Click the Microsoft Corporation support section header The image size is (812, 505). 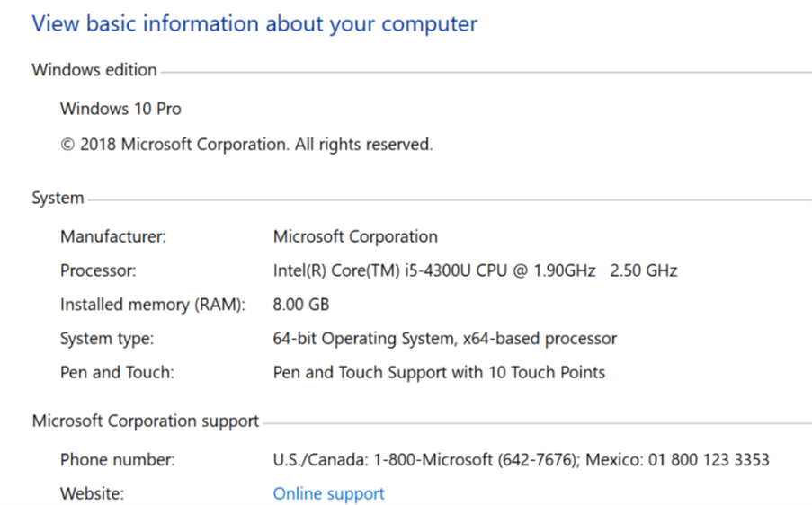click(x=146, y=421)
